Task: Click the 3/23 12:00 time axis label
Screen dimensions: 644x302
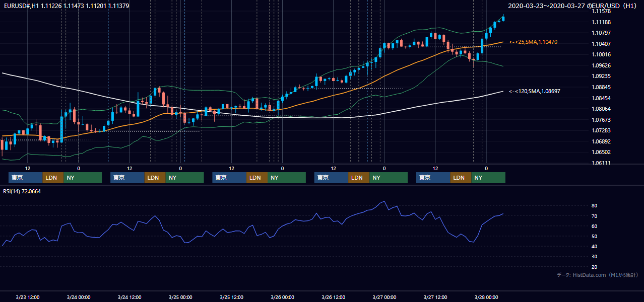Action: (28, 297)
